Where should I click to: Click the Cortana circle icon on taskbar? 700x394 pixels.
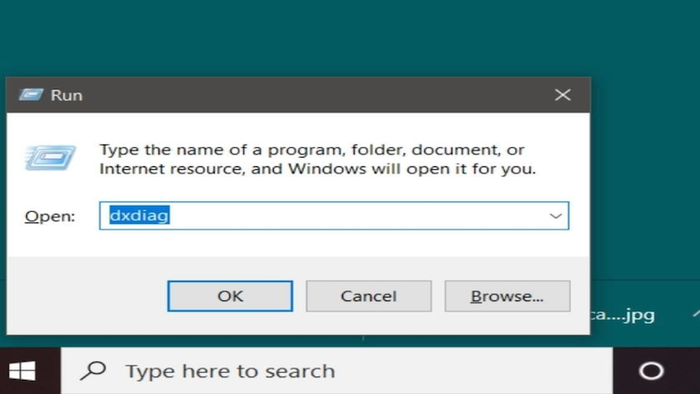pyautogui.click(x=651, y=371)
